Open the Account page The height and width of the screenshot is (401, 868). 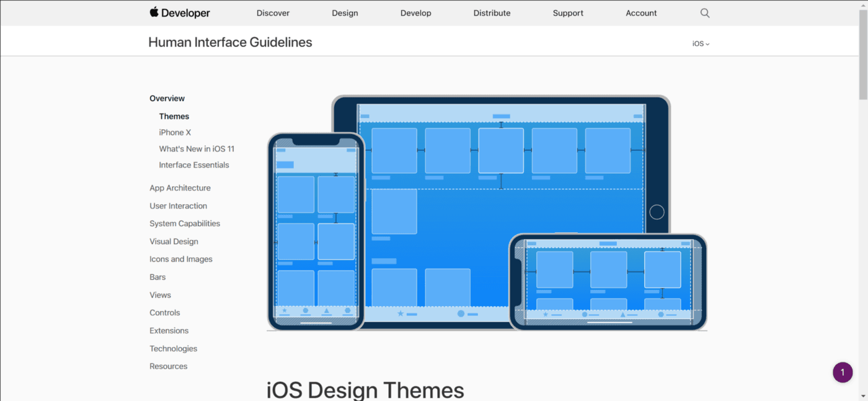641,13
